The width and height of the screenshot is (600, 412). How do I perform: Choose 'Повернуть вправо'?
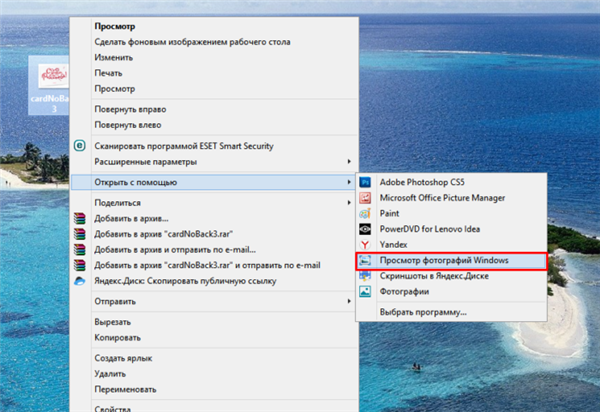pyautogui.click(x=130, y=109)
